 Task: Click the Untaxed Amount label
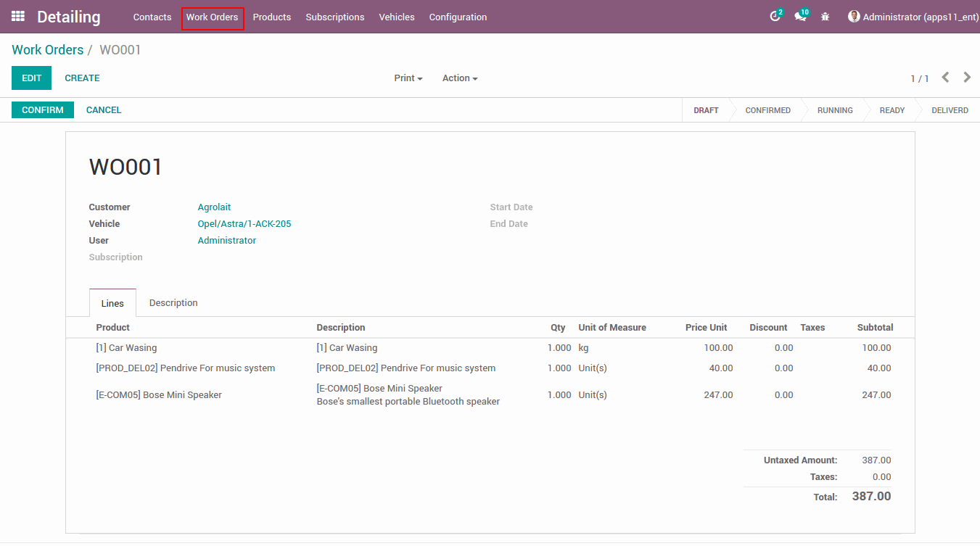[x=800, y=460]
